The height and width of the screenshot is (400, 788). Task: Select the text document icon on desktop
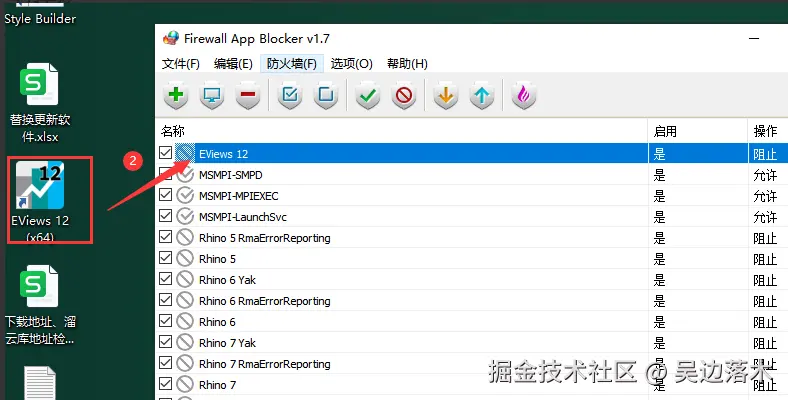(40, 383)
